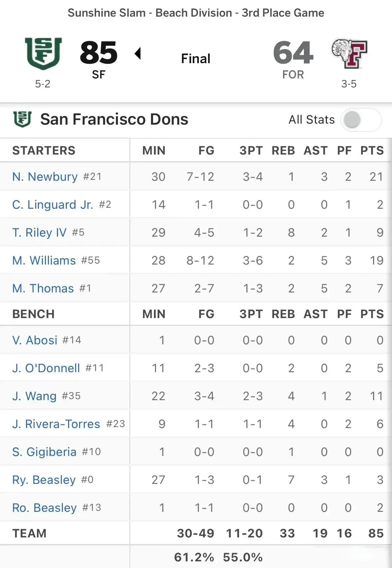Open Ry. Beasley #0 profile
This screenshot has width=392, height=568.
click(44, 480)
